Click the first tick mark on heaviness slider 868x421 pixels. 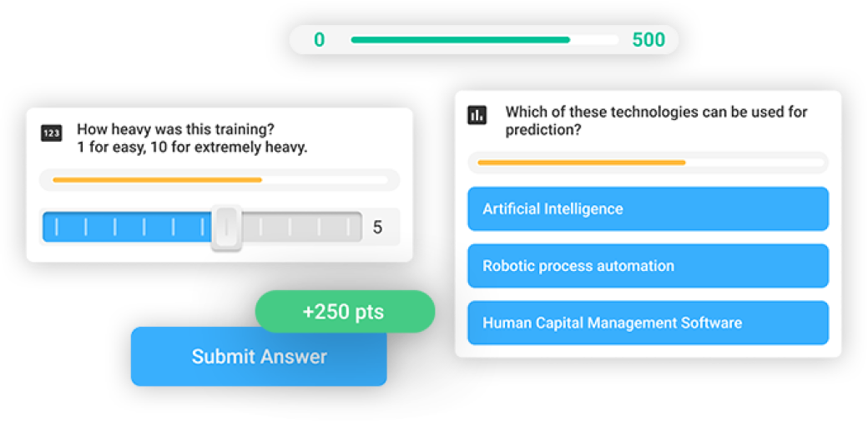[56, 227]
